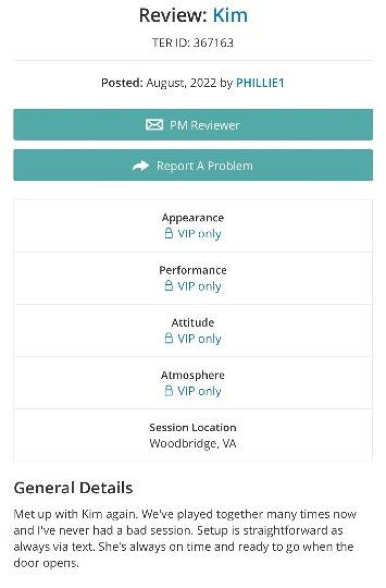The image size is (386, 588).
Task: Click the General Details review paragraph
Action: click(184, 539)
